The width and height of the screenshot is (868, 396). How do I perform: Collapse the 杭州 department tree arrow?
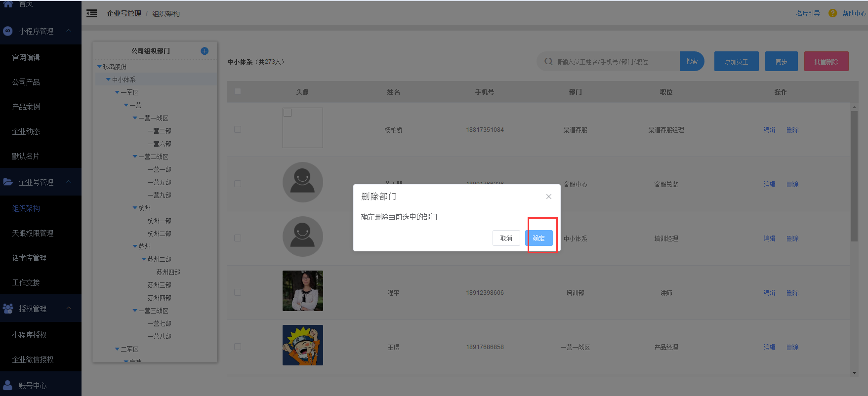coord(135,208)
